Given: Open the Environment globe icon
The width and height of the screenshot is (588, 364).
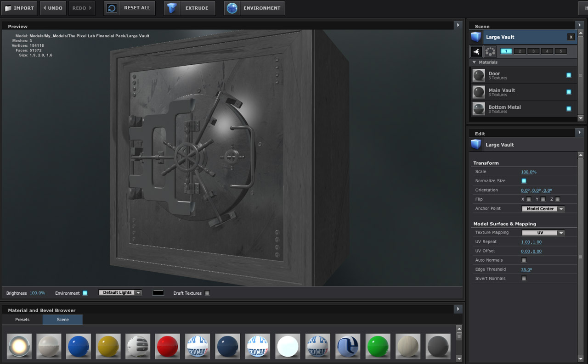Looking at the screenshot, I should 232,8.
